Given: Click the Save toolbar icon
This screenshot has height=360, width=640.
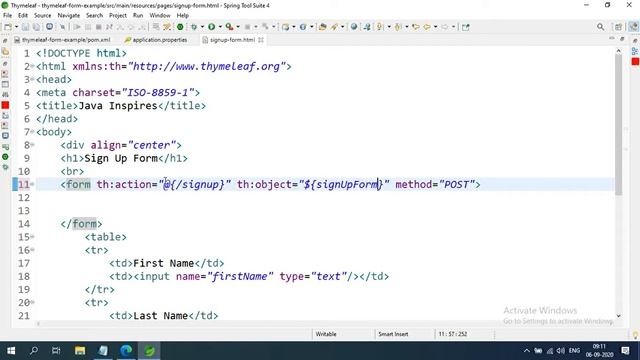Looking at the screenshot, I should coord(25,27).
